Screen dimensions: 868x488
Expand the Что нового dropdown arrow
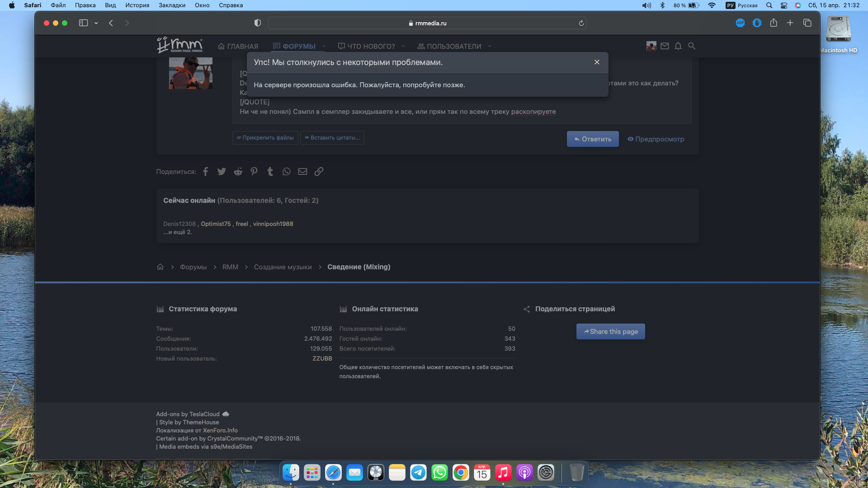coord(403,47)
